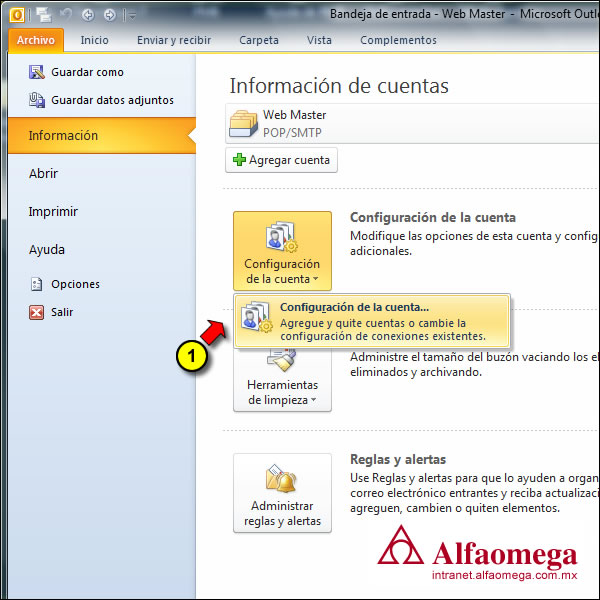This screenshot has height=600, width=600.
Task: Click the Guardar datos adjuntos icon
Action: click(37, 100)
